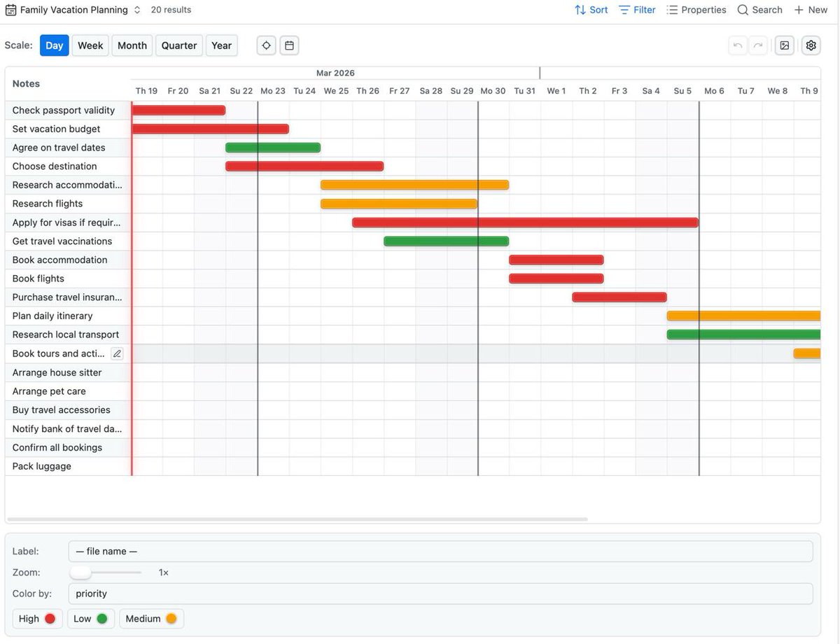Open the jump-to-date calendar icon
Viewport: 840px width, 644px height.
pos(289,45)
